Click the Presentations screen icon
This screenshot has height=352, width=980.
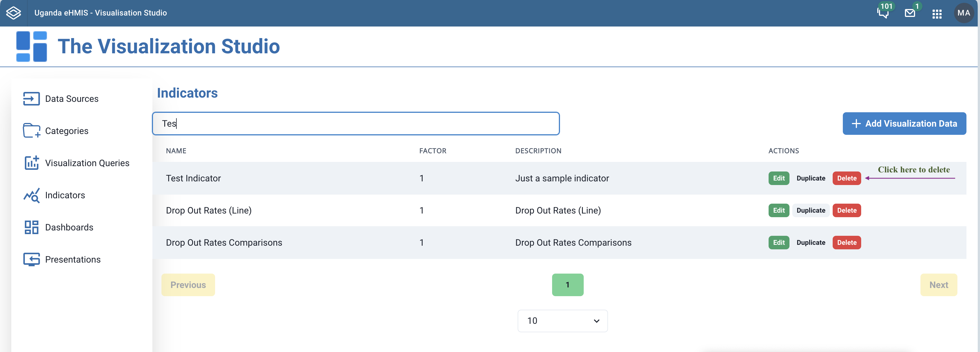32,260
